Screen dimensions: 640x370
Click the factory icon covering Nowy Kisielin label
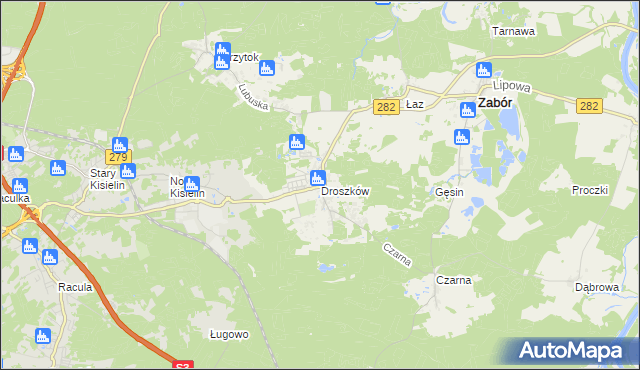191,184
